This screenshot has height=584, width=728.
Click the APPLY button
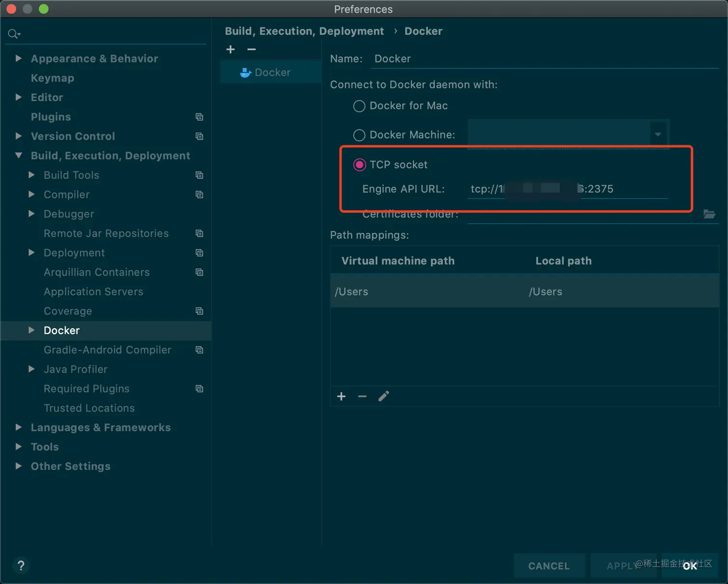(x=623, y=566)
